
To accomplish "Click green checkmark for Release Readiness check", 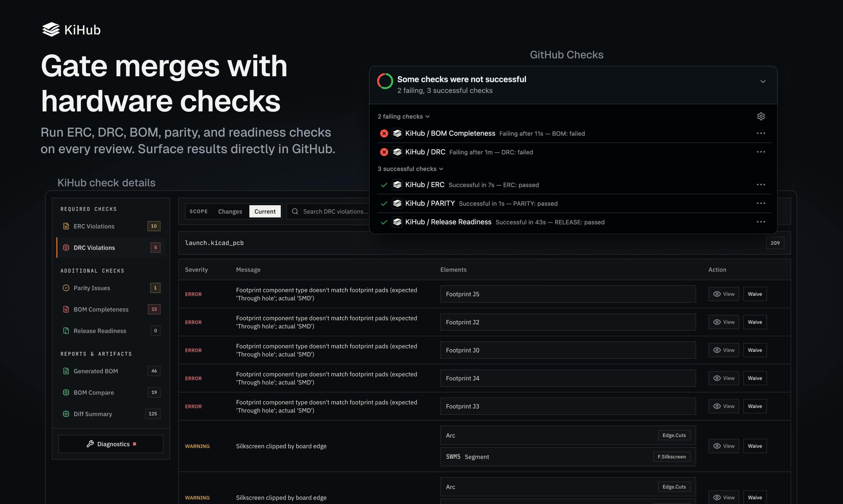I will pos(384,222).
